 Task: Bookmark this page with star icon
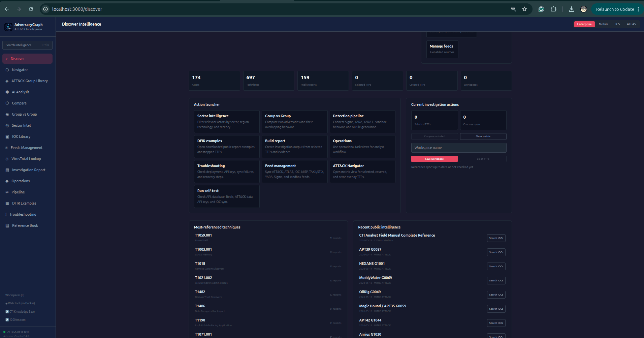[524, 9]
